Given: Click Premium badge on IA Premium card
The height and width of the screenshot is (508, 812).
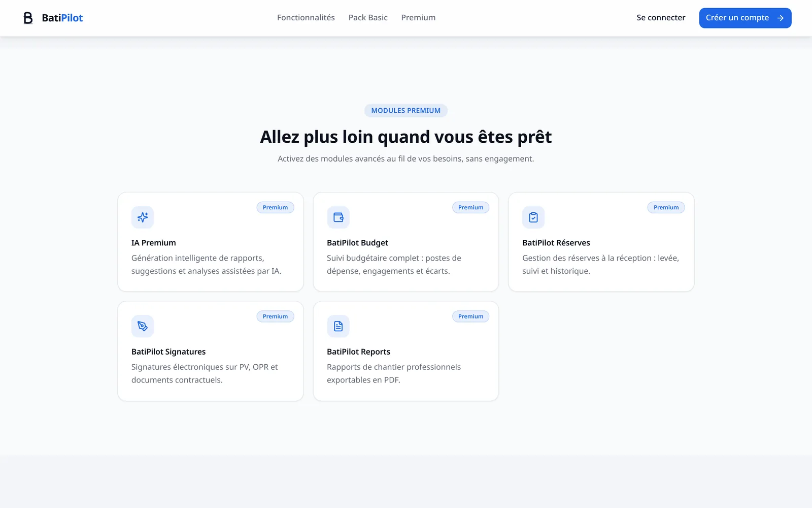Looking at the screenshot, I should 275,207.
